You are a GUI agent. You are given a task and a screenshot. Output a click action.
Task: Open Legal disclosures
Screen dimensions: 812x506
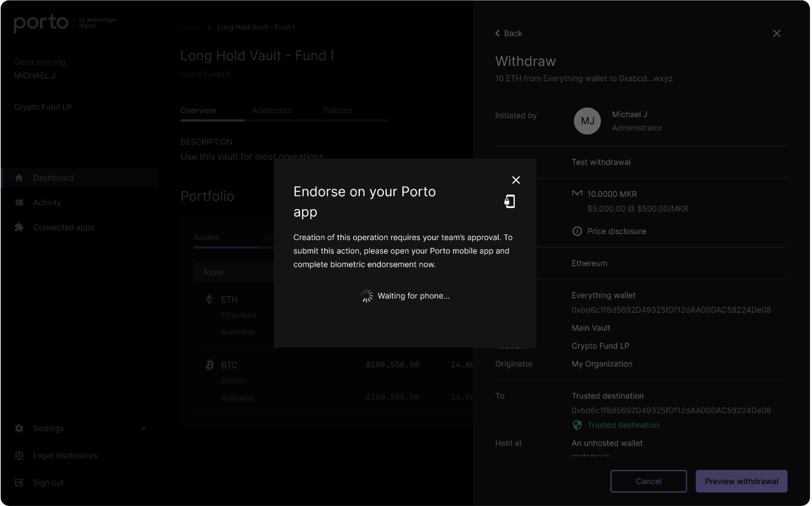[65, 456]
